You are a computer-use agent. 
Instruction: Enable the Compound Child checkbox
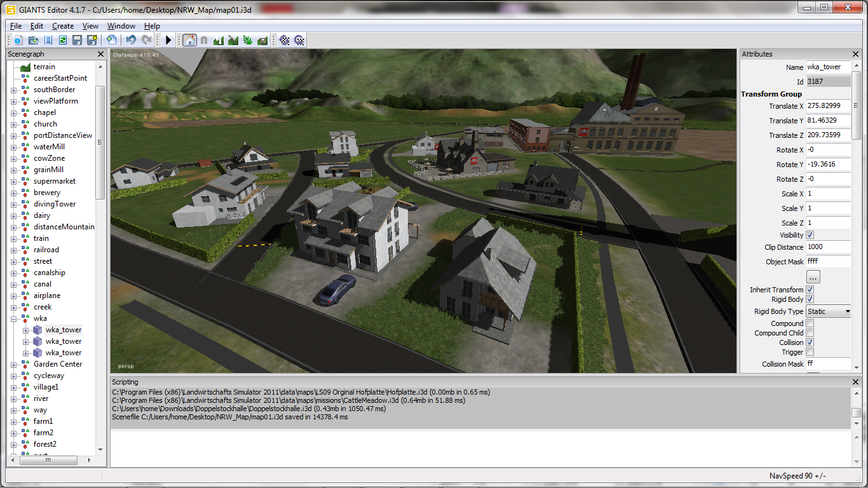(810, 333)
